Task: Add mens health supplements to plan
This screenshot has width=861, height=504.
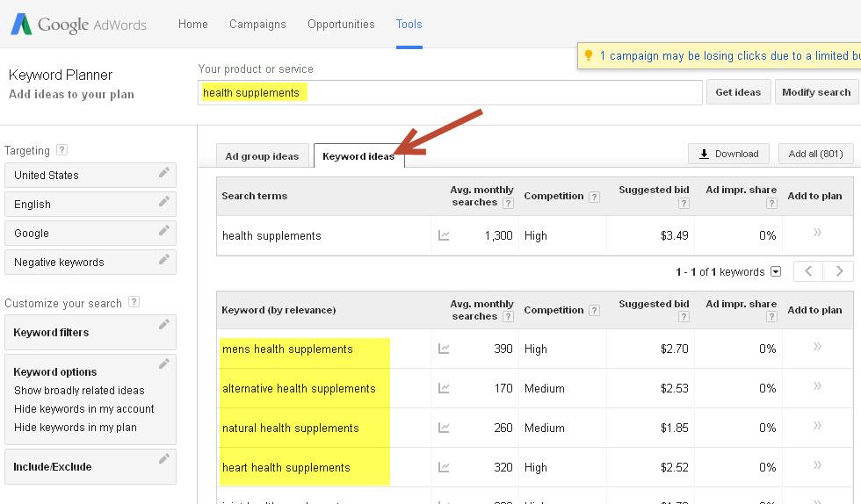Action: (x=817, y=347)
